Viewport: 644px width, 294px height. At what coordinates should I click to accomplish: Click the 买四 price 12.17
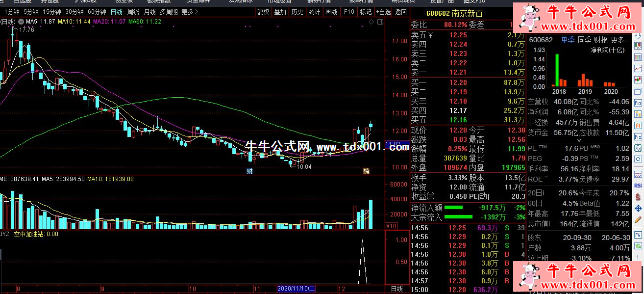click(x=458, y=110)
